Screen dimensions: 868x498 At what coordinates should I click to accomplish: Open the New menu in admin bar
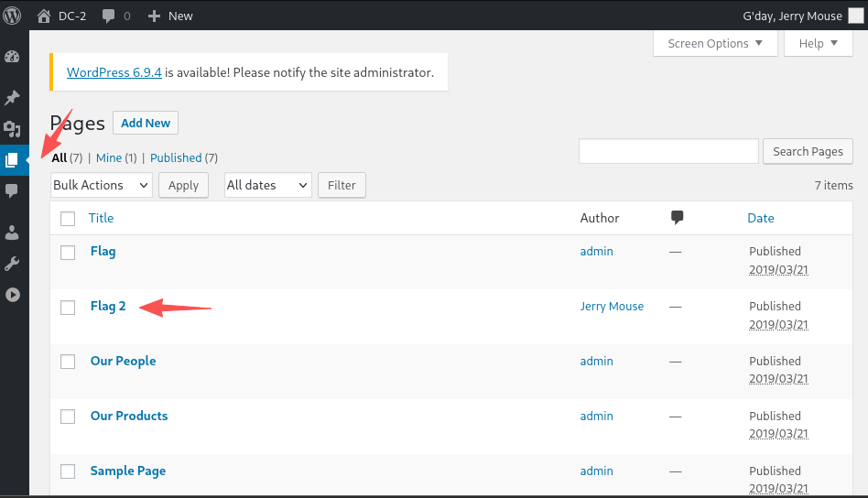click(170, 16)
